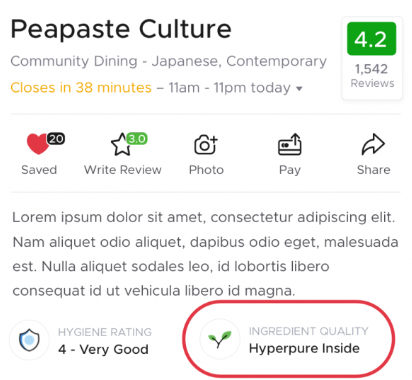Click the green leaf ingredient quality icon
The width and height of the screenshot is (412, 380).
coord(220,339)
